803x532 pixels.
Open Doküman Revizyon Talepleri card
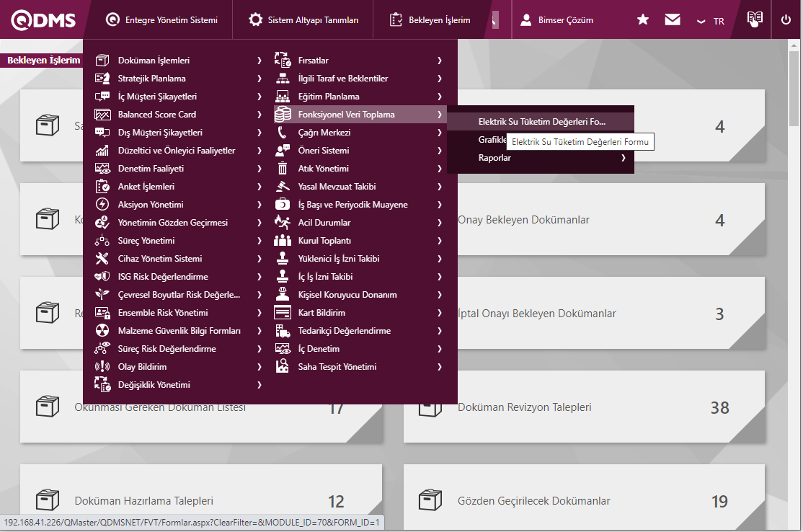click(x=524, y=407)
